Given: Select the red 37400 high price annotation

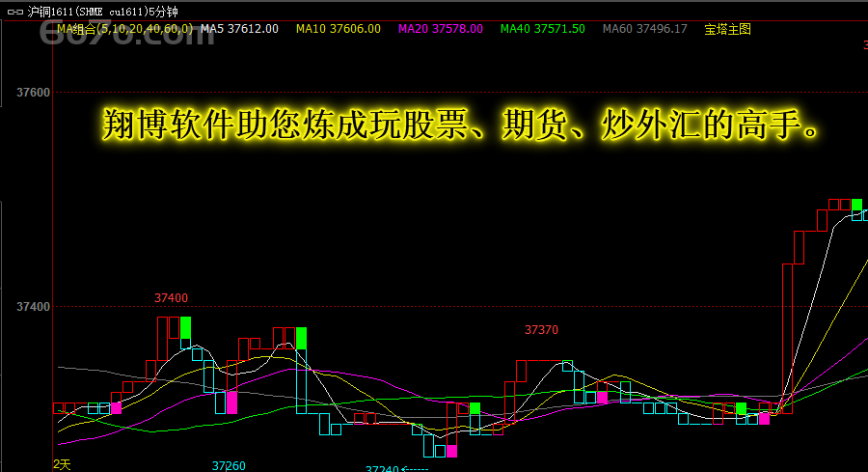Looking at the screenshot, I should pyautogui.click(x=171, y=298).
